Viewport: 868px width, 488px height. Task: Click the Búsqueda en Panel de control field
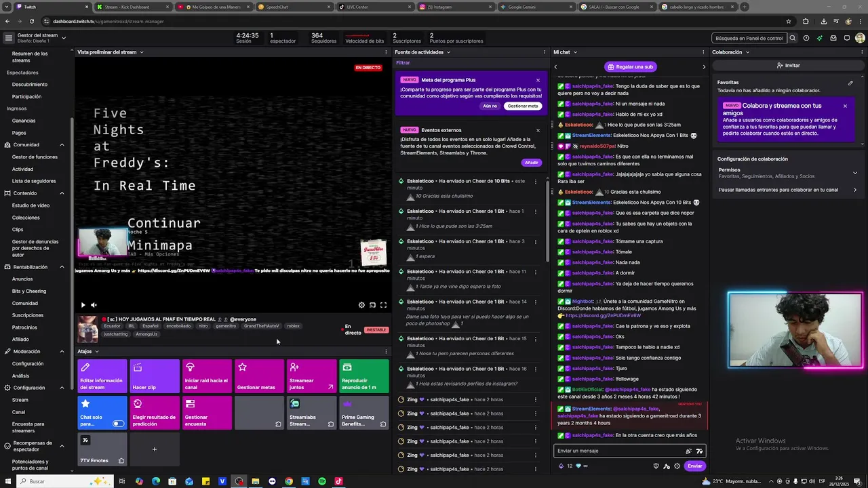749,38
